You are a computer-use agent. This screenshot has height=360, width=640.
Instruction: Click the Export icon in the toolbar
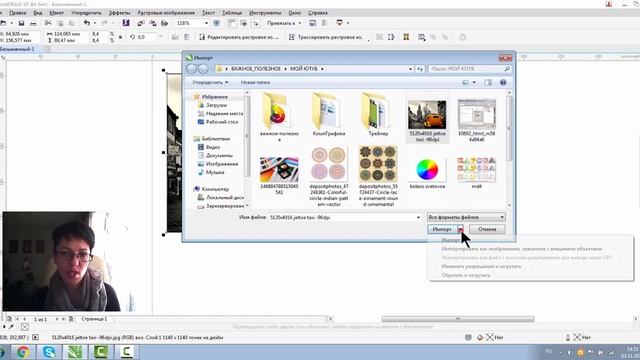point(153,23)
